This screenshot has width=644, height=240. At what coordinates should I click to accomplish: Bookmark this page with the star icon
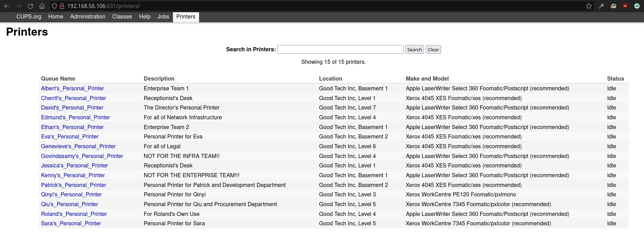[x=589, y=6]
